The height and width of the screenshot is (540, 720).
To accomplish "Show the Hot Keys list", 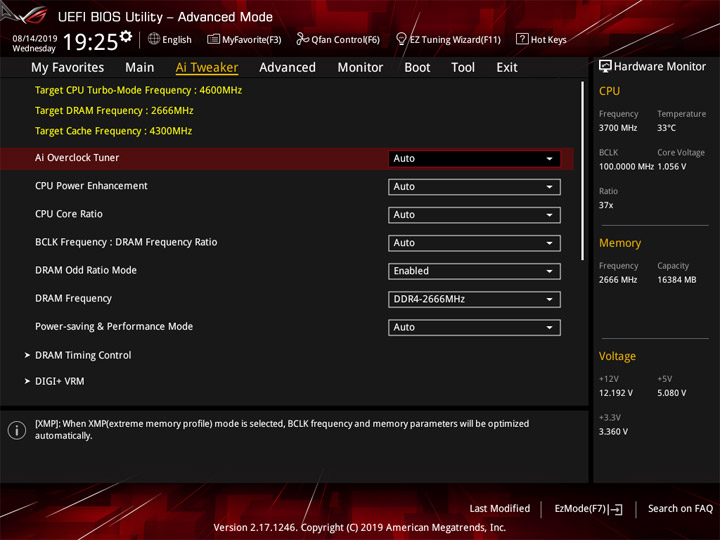I will click(x=541, y=39).
